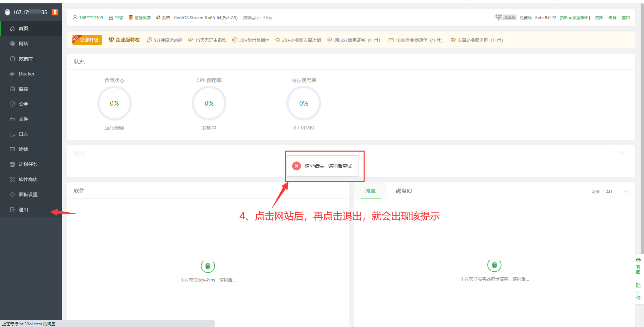This screenshot has width=644, height=327.
Task: Click the 运行流畅 status text
Action: [x=114, y=128]
